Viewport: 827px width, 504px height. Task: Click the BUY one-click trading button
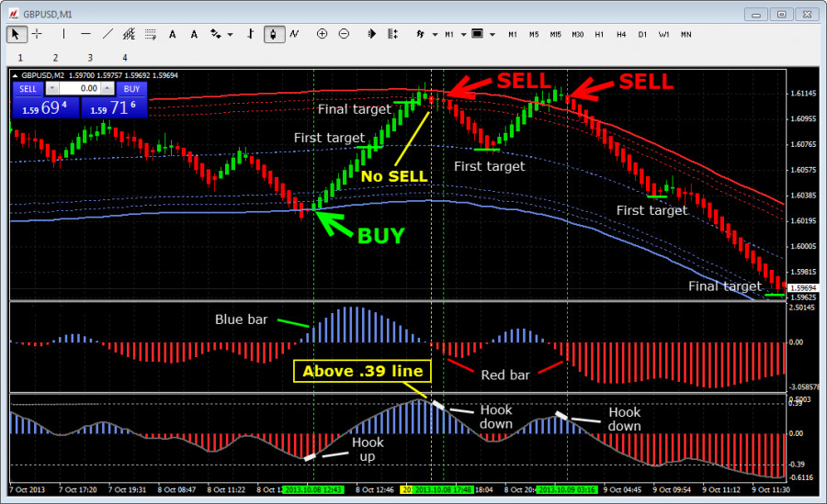click(131, 89)
